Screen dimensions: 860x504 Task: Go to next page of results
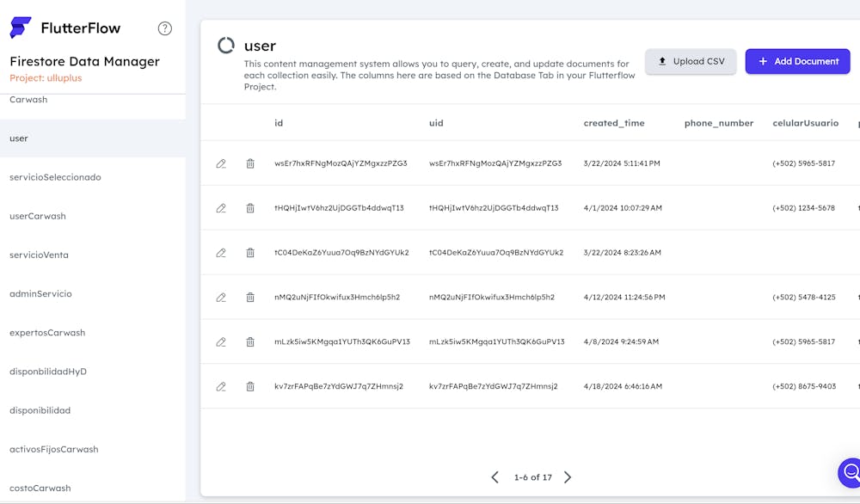click(x=568, y=477)
